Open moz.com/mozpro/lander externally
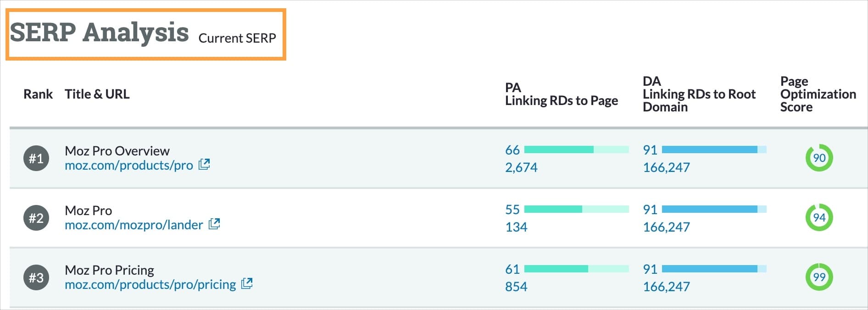 click(214, 224)
